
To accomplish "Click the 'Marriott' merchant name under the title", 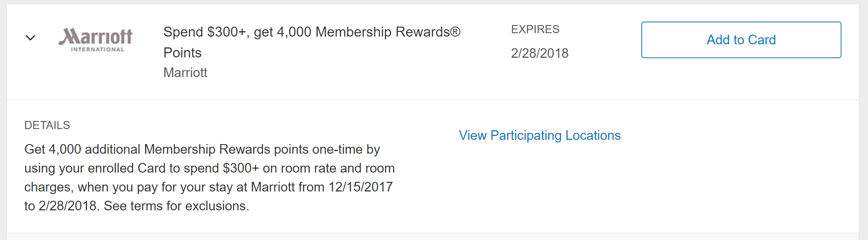I will point(185,72).
